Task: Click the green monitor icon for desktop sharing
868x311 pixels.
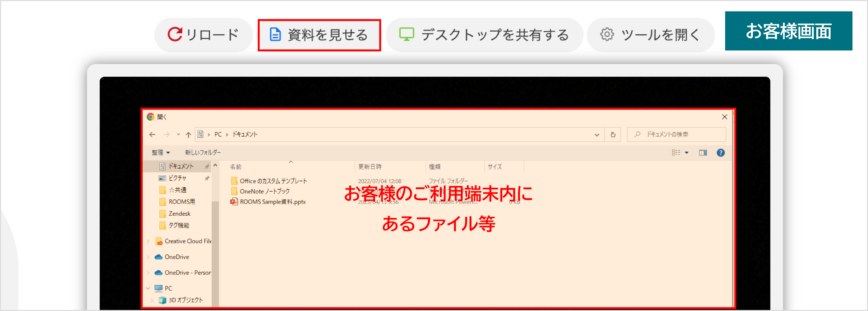Action: coord(407,34)
